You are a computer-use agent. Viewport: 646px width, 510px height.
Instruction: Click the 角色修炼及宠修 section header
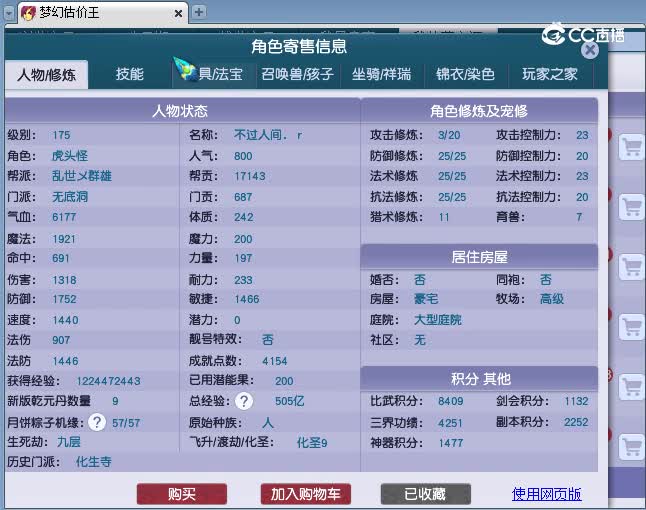(x=479, y=111)
